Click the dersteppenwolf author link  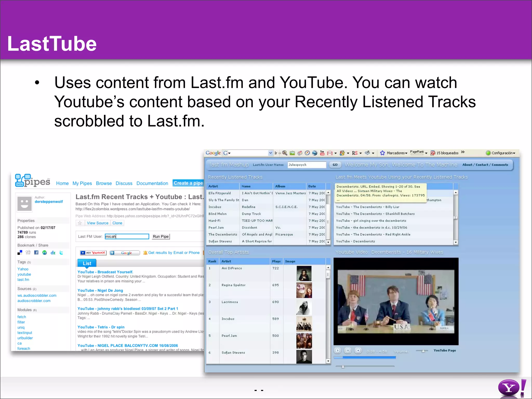(x=49, y=202)
